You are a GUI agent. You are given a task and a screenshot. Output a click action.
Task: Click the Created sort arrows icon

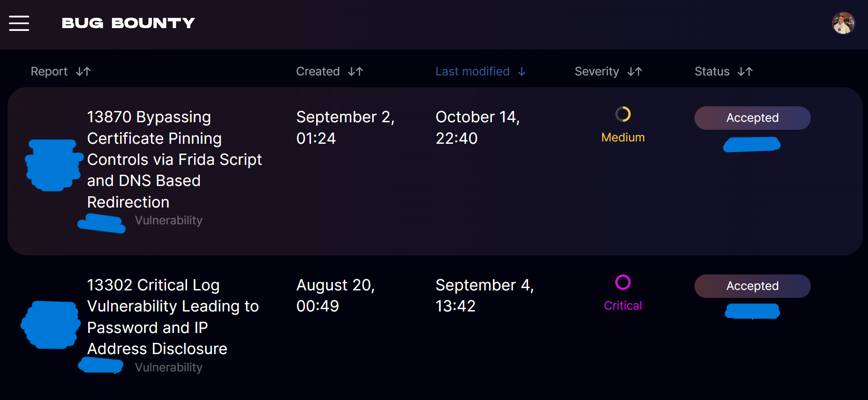point(355,72)
